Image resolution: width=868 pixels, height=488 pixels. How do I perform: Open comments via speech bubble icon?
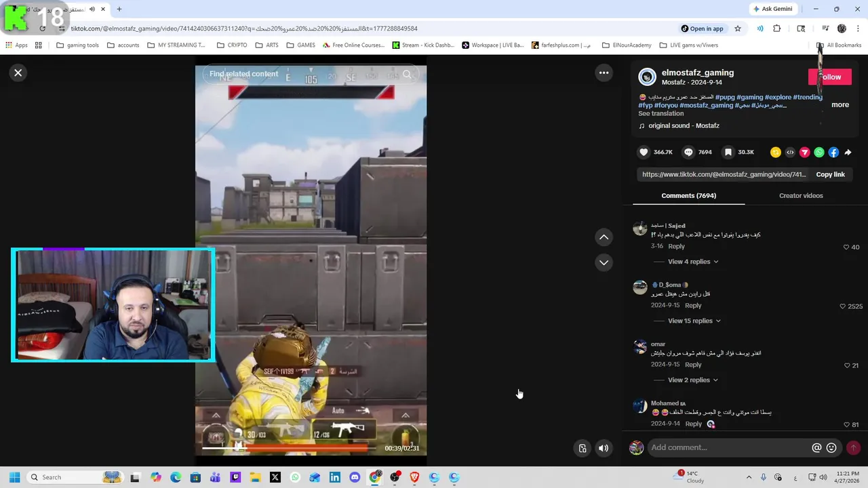pos(688,152)
